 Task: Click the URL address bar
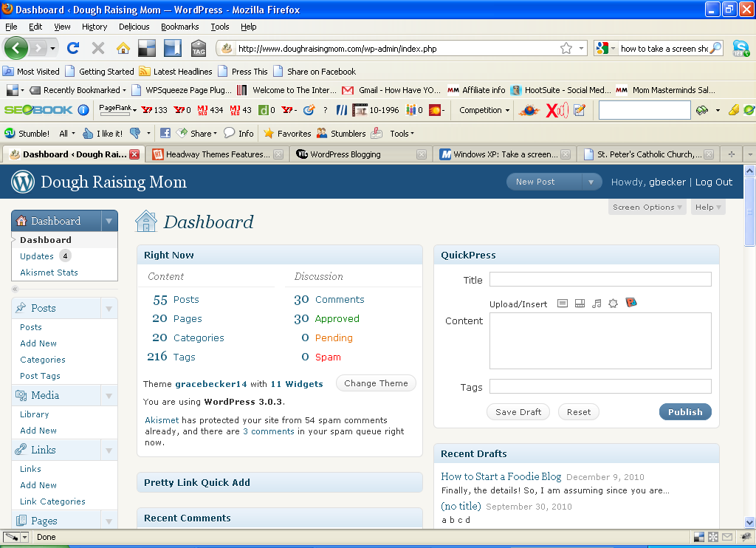click(x=396, y=48)
